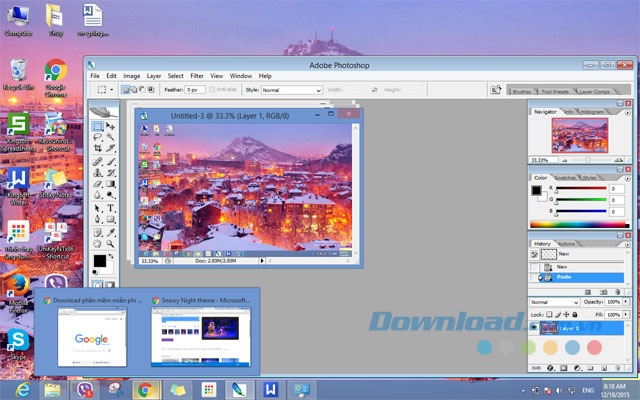Enable Lock transparent pixels
Image resolution: width=640 pixels, height=400 pixels.
pyautogui.click(x=549, y=315)
